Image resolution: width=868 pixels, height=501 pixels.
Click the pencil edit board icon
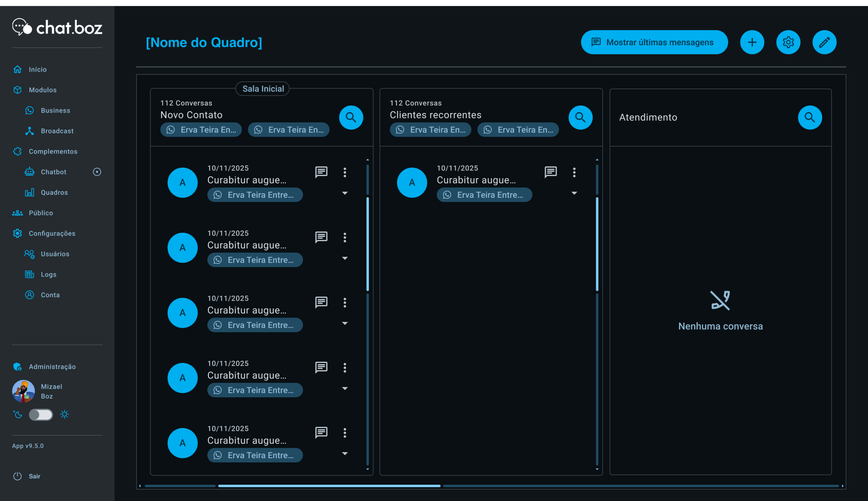824,42
